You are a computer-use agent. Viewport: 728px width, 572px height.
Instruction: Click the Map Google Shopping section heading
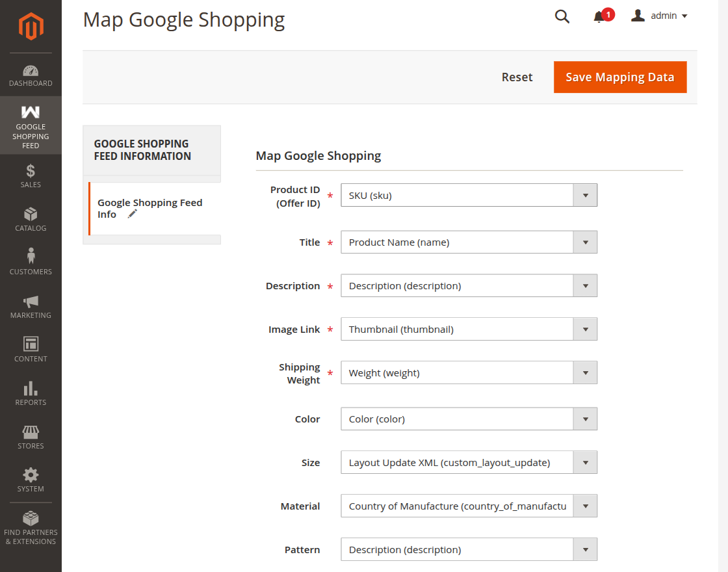click(x=318, y=156)
